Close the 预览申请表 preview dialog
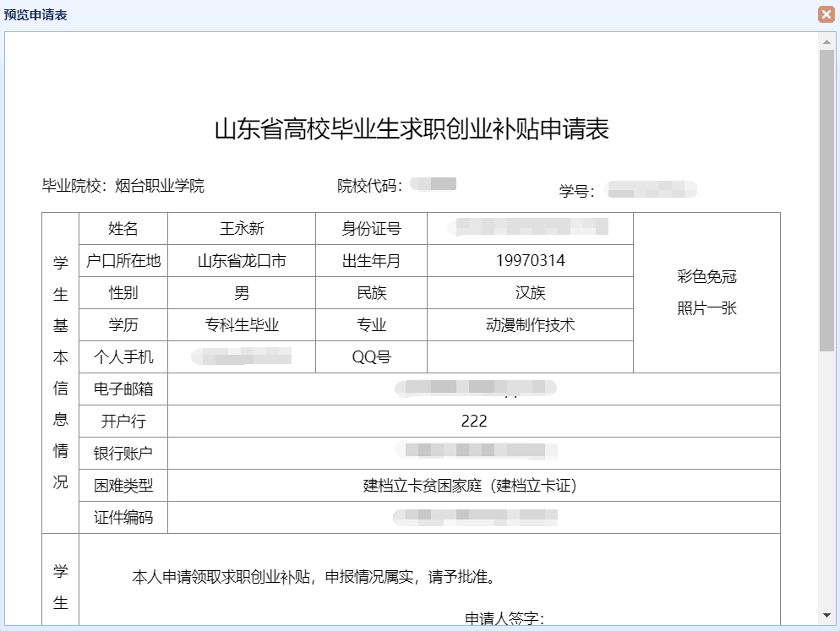This screenshot has width=840, height=631. click(x=826, y=14)
